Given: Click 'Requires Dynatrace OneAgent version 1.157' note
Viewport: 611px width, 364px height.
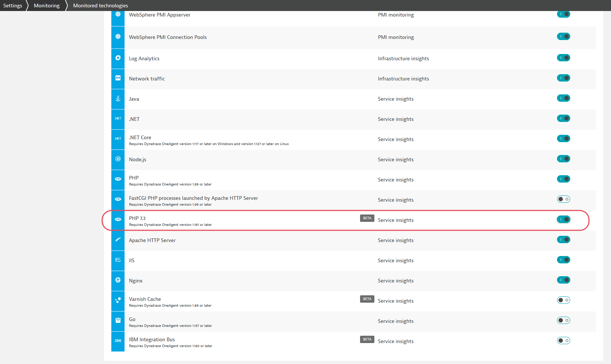Looking at the screenshot, I should 170,326.
